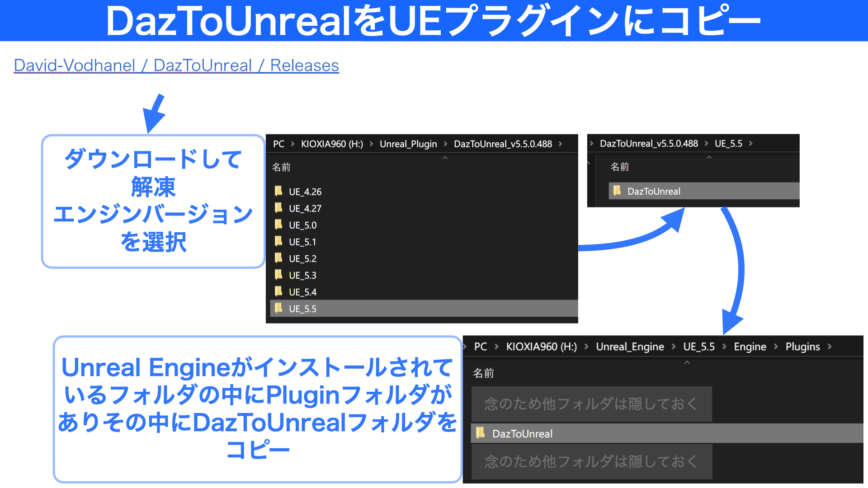The image size is (868, 488).
Task: Select DazToUnreal folder name in Plugins window
Action: (x=522, y=434)
